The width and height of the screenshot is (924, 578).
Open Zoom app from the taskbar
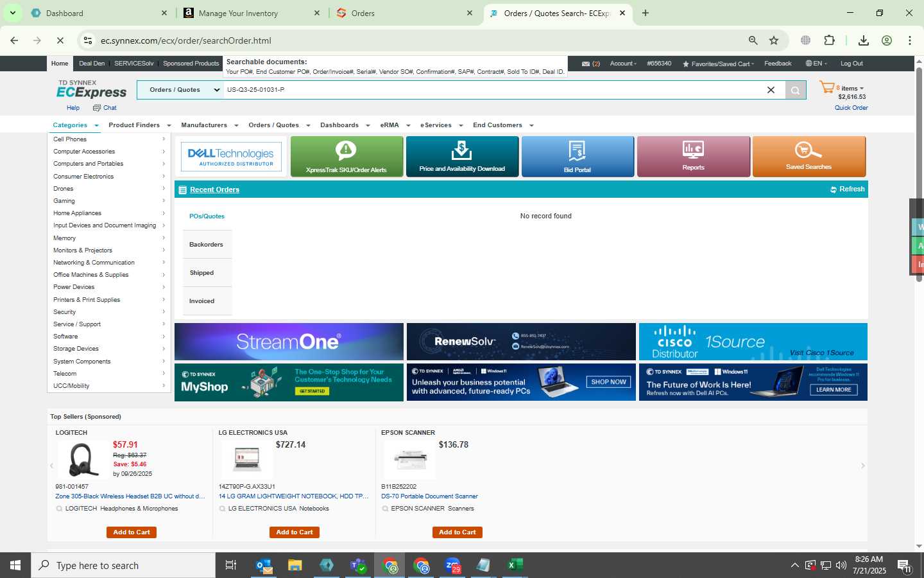pyautogui.click(x=452, y=565)
